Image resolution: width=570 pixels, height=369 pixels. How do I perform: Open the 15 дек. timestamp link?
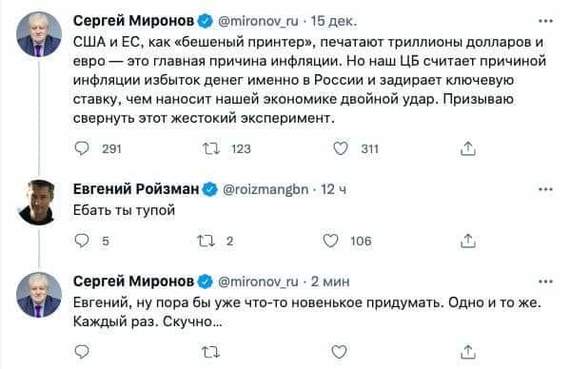[x=334, y=21]
